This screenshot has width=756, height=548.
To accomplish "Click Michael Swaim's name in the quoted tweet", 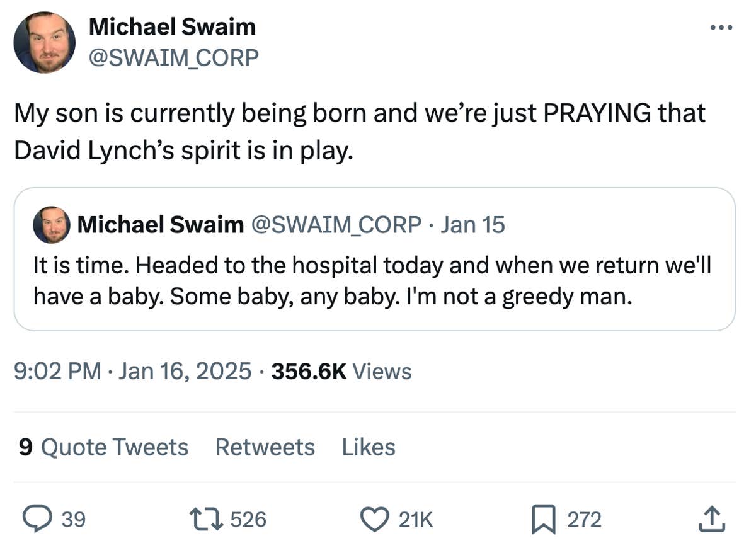I will 160,224.
